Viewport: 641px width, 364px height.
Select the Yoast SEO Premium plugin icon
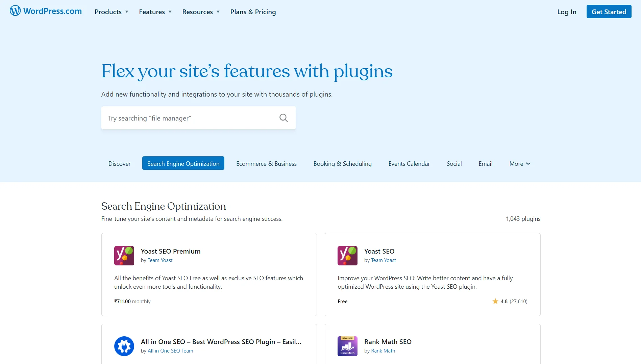pos(124,256)
